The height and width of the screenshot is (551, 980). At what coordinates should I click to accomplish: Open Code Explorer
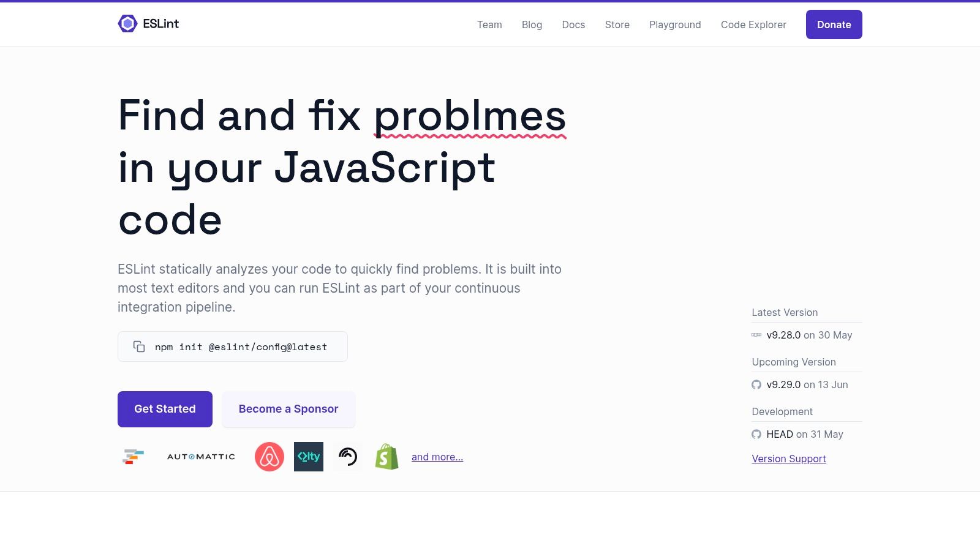tap(753, 24)
